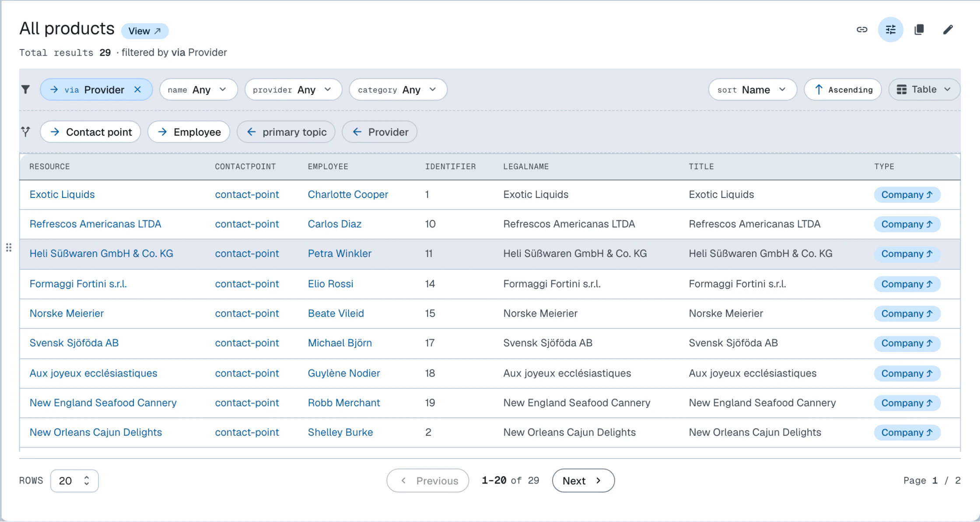Open contact-point link in Svensk Sjöföda AB row
980x522 pixels.
[x=247, y=343]
